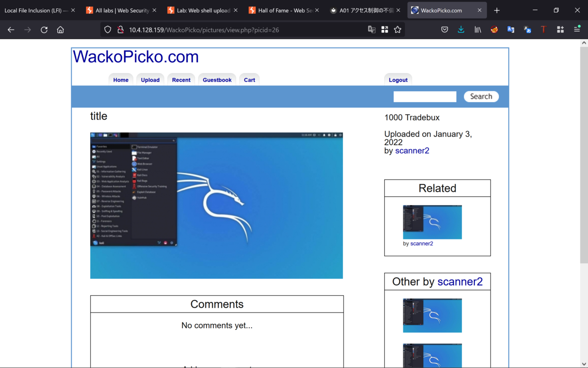Click the Japanese translation extension icon
The height and width of the screenshot is (368, 588).
tap(527, 30)
